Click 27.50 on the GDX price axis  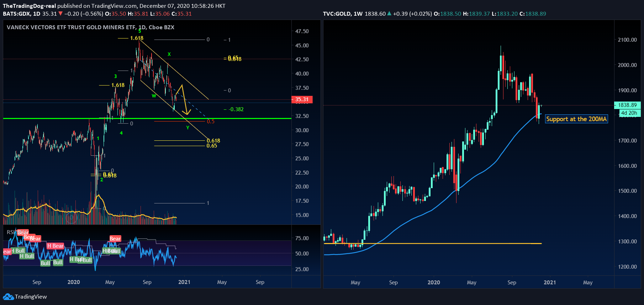pyautogui.click(x=302, y=144)
